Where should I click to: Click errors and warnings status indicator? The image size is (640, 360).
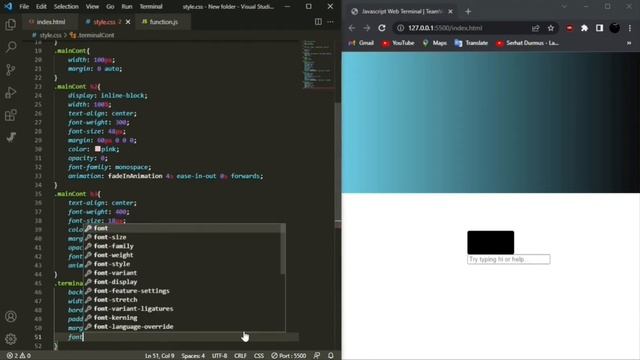(19, 356)
